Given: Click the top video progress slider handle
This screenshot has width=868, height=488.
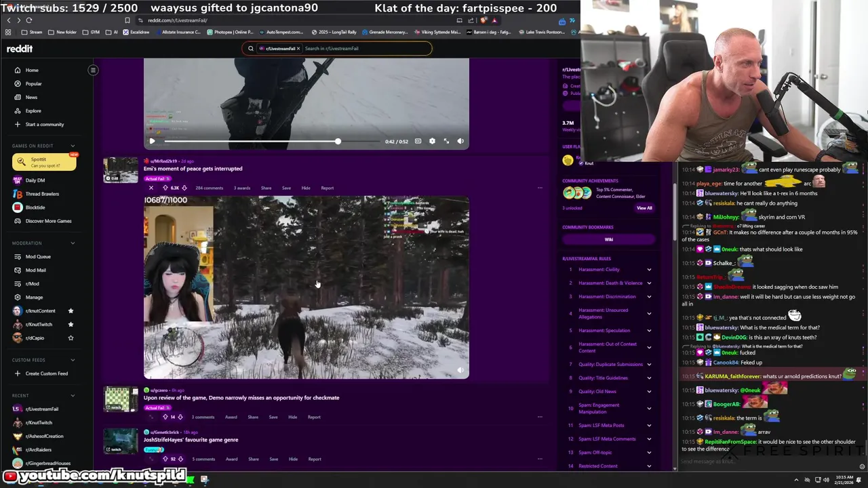Looking at the screenshot, I should point(338,141).
